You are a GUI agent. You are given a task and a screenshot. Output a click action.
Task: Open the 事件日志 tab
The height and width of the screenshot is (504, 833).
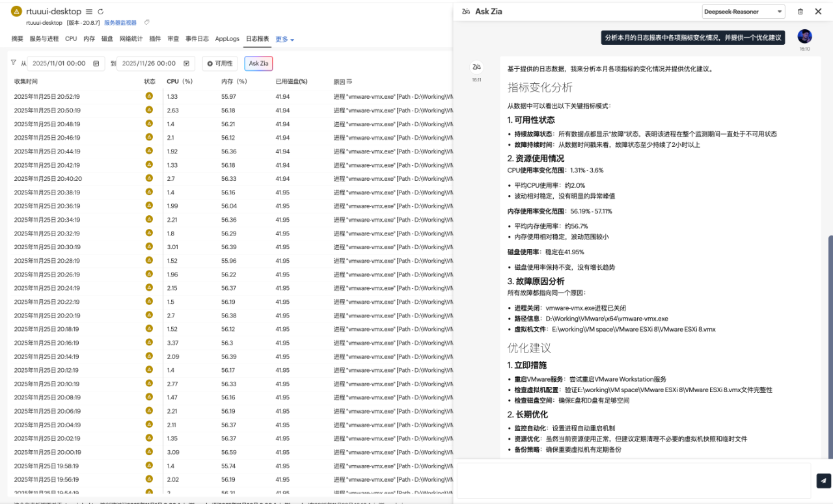[x=197, y=39]
